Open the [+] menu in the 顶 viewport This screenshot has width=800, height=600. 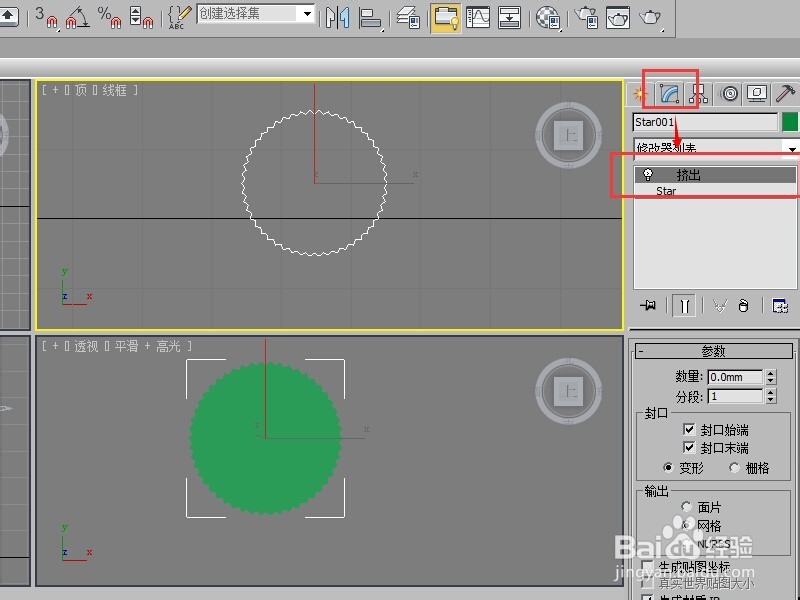pyautogui.click(x=55, y=90)
